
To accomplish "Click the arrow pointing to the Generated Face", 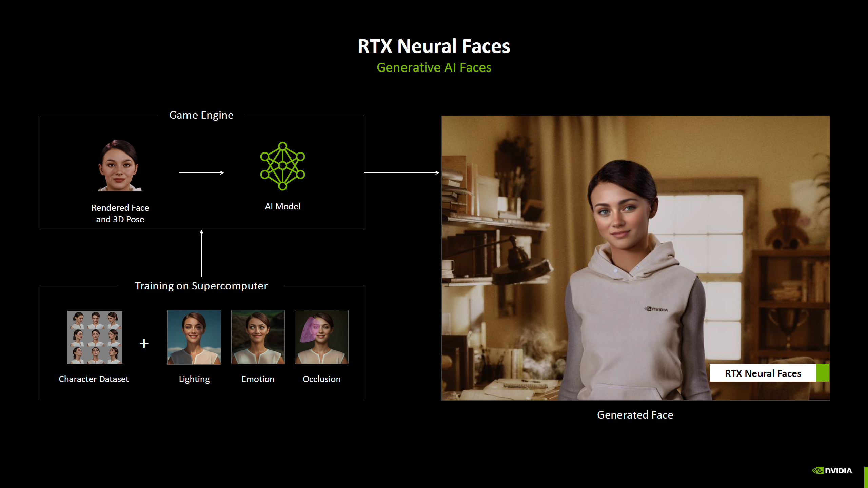I will 400,172.
